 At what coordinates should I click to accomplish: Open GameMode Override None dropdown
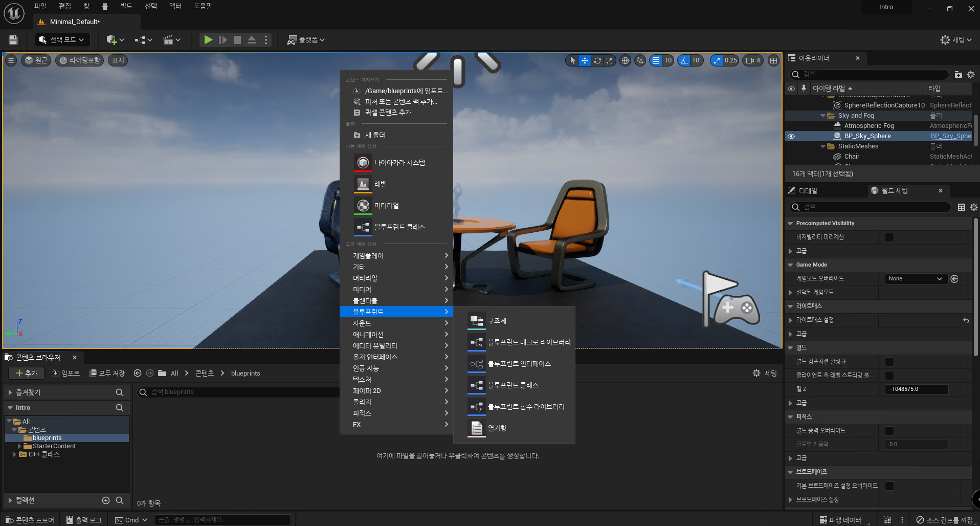click(x=916, y=279)
